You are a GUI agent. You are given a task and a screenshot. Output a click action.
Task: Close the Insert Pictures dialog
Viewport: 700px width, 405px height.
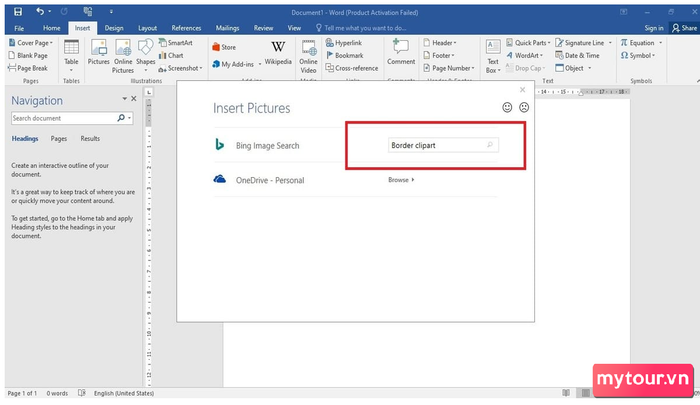[522, 90]
